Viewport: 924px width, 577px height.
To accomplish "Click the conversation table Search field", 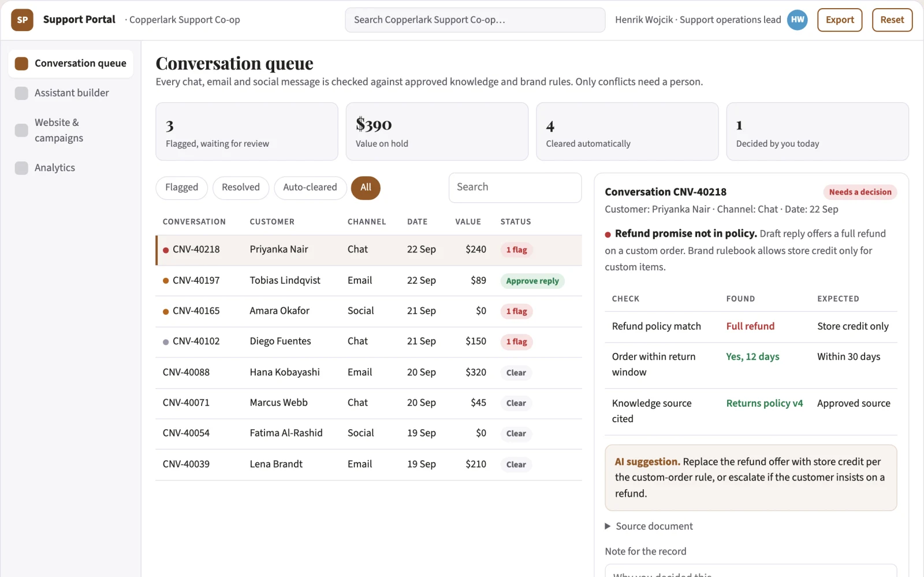I will pyautogui.click(x=515, y=188).
